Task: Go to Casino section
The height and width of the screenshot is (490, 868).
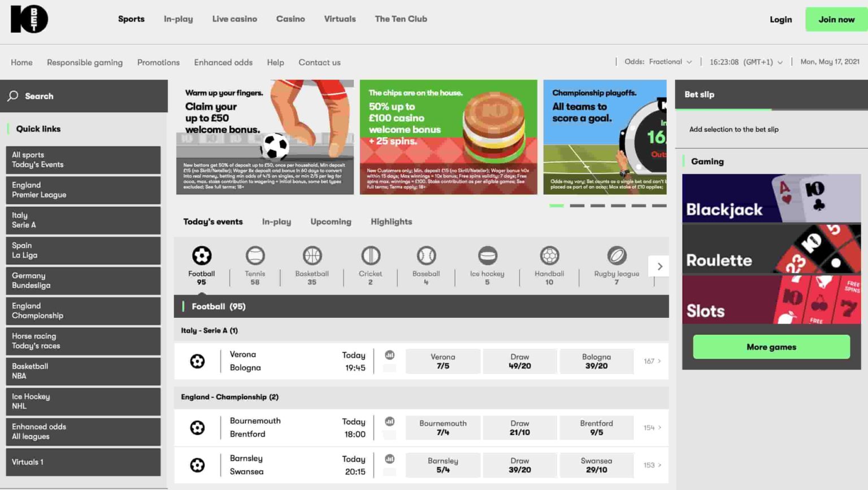Action: (290, 19)
